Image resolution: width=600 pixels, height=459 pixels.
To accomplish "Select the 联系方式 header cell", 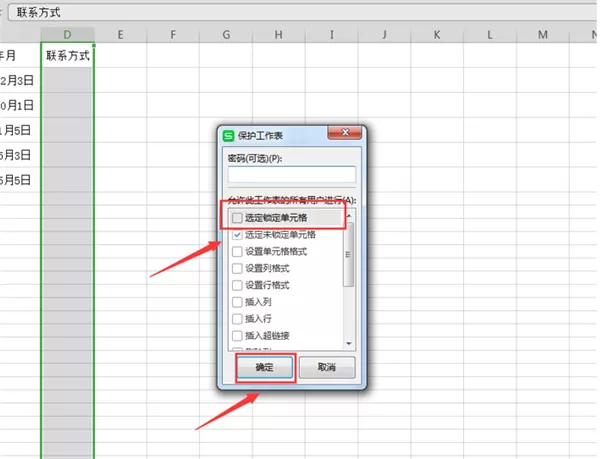I will coord(67,55).
